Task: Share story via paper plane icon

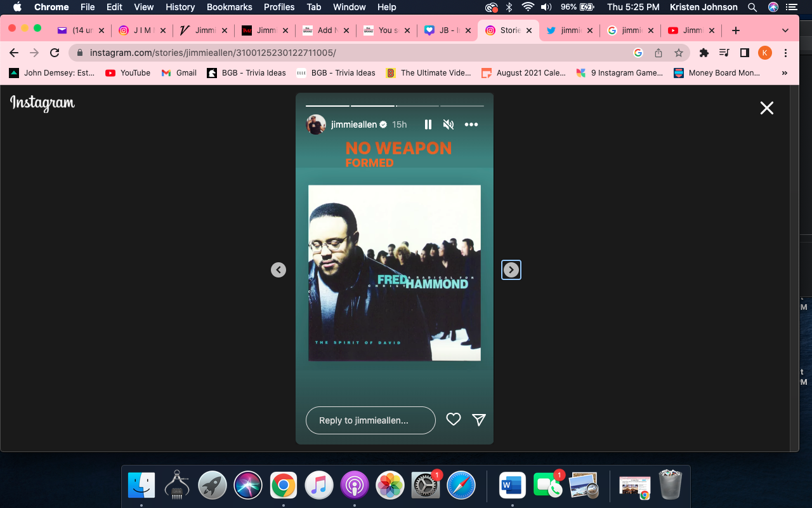Action: 479,419
